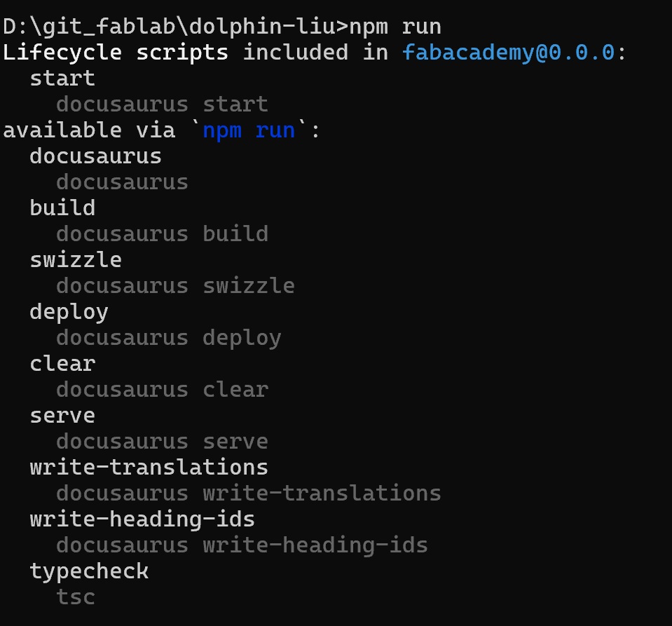Screen dimensions: 672x626
Task: Click the white write-translations script name
Action: pyautogui.click(x=149, y=467)
